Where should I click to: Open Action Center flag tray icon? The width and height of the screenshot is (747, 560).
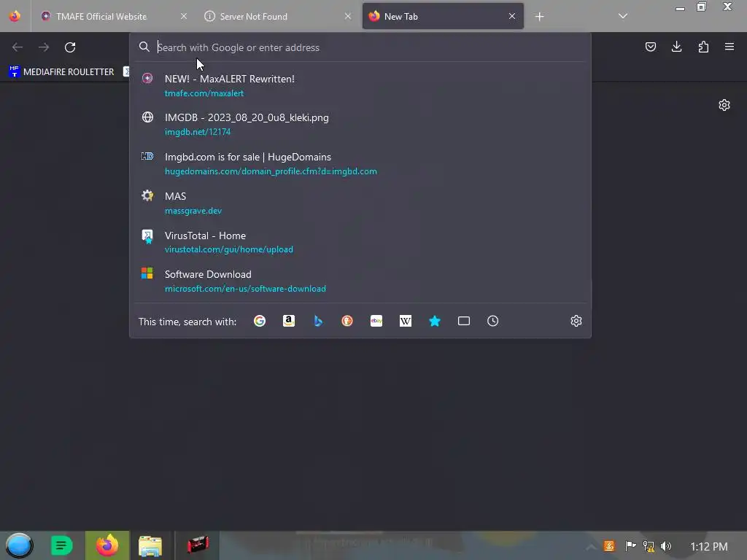630,545
